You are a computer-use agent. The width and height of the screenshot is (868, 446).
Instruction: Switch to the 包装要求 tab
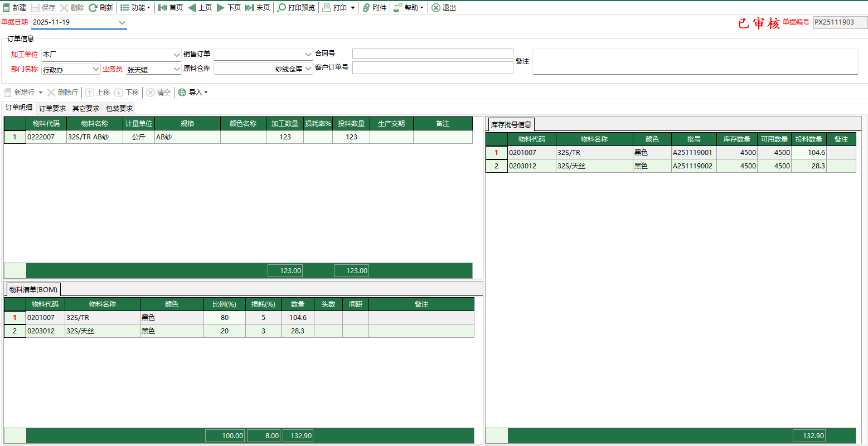tap(119, 109)
